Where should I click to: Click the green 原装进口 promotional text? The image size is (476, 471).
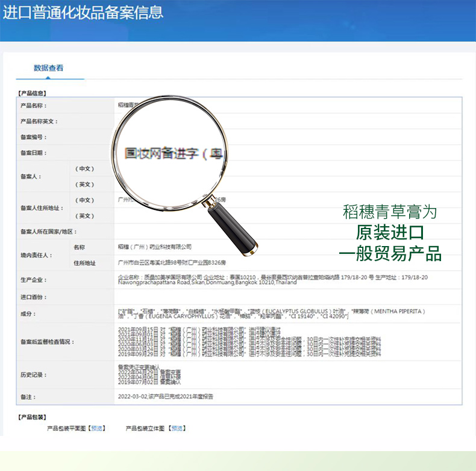point(390,233)
